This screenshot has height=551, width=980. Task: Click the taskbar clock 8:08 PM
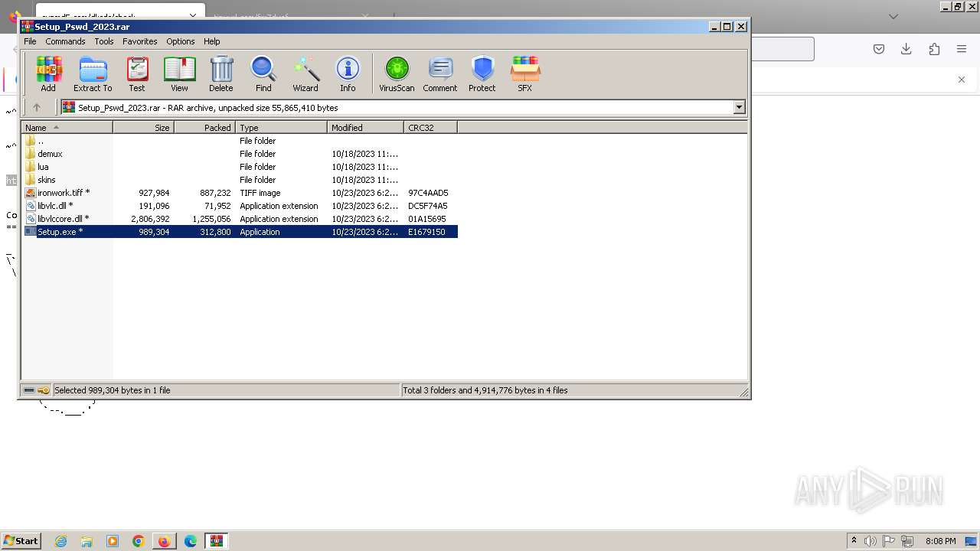pos(940,541)
